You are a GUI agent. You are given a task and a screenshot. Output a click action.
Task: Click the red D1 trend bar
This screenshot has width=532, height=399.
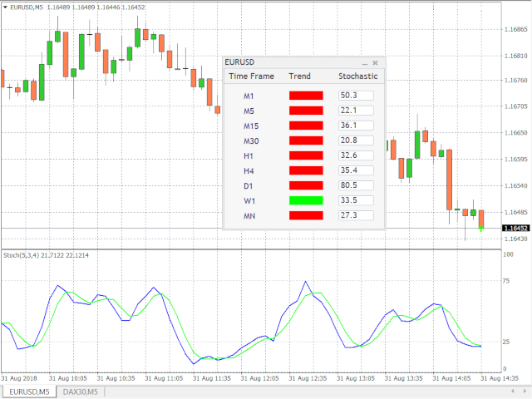pyautogui.click(x=306, y=185)
